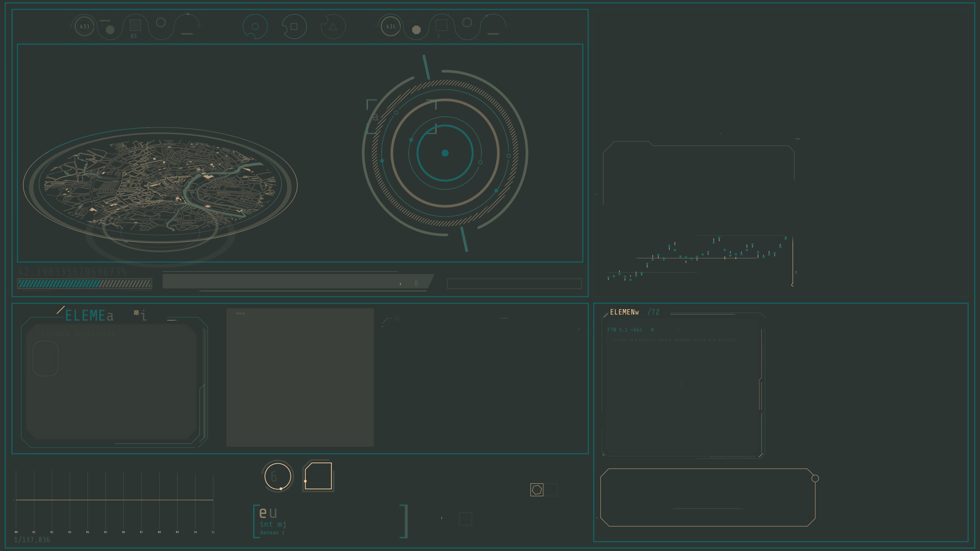Select the teal circle shape button

click(255, 27)
